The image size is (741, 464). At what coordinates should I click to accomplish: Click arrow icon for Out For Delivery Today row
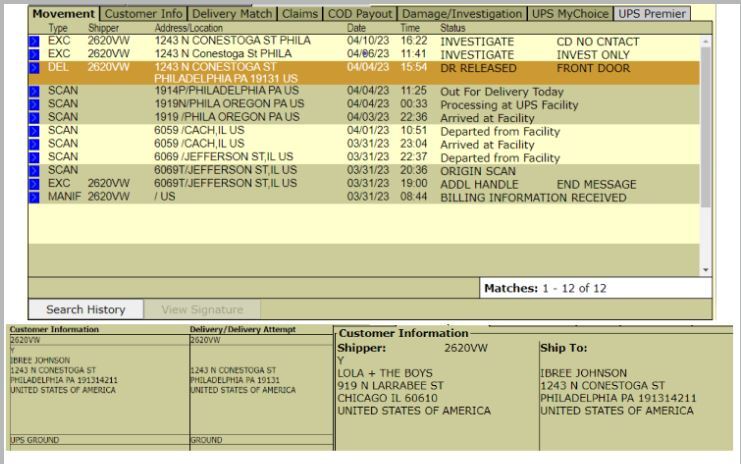pos(34,91)
